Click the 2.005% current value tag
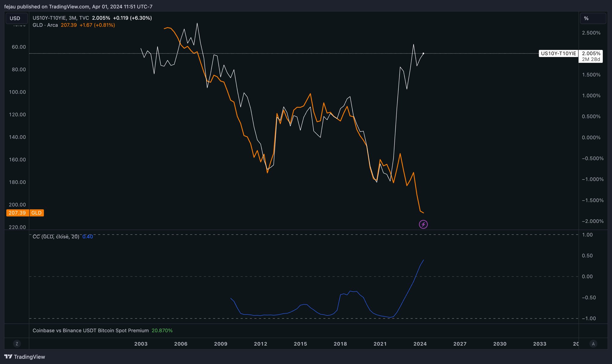 click(x=591, y=53)
